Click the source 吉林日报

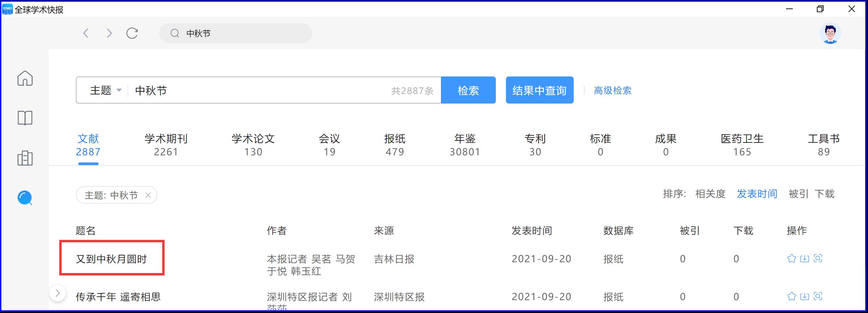coord(394,259)
